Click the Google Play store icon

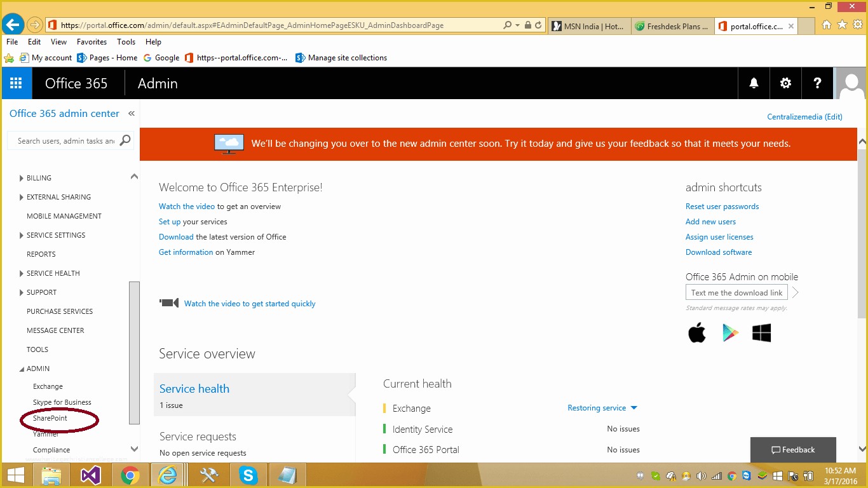[730, 333]
